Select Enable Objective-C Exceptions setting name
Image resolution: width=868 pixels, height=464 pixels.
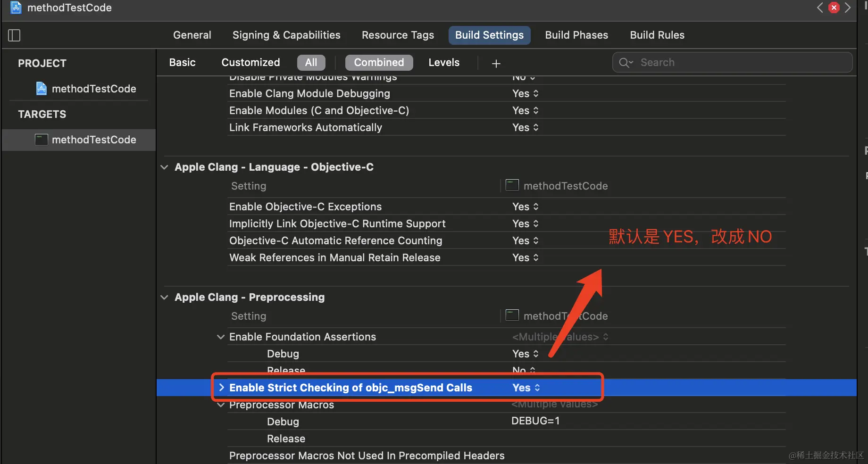305,207
